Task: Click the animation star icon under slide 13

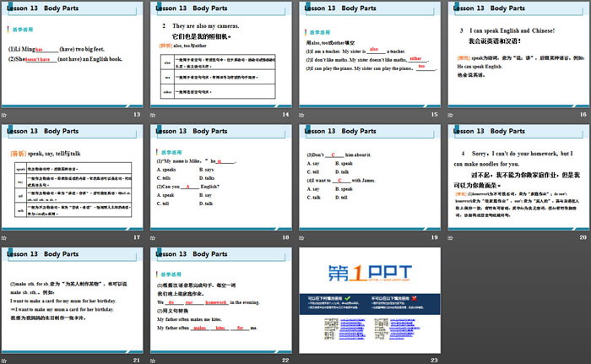Action: 6,115
